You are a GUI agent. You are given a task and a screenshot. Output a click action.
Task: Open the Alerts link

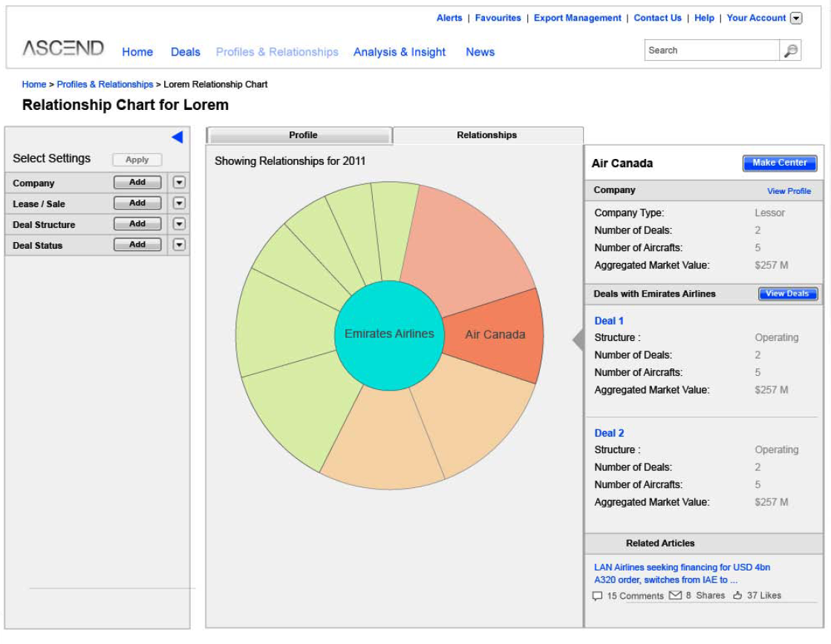click(449, 18)
